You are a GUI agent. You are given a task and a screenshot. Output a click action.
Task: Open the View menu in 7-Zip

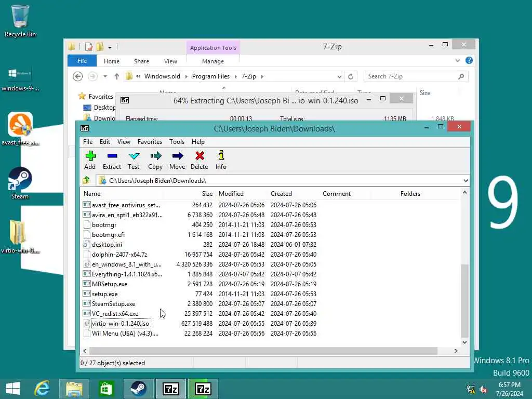click(124, 141)
